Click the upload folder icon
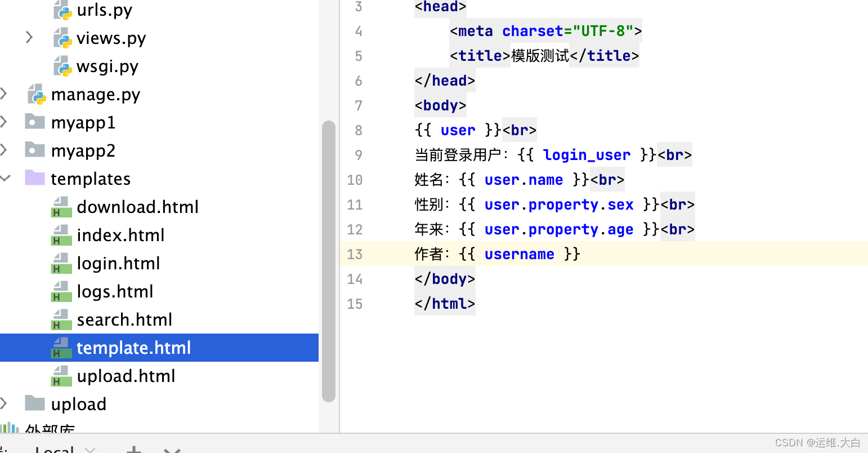868x453 pixels. [x=35, y=403]
